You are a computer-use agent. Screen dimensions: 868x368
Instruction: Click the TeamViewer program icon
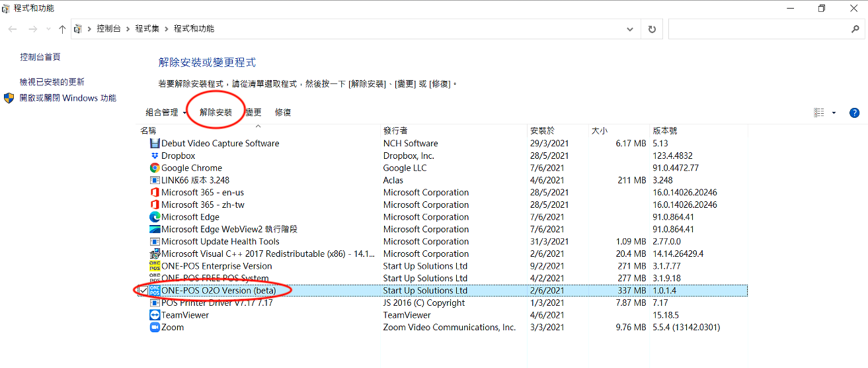point(155,315)
